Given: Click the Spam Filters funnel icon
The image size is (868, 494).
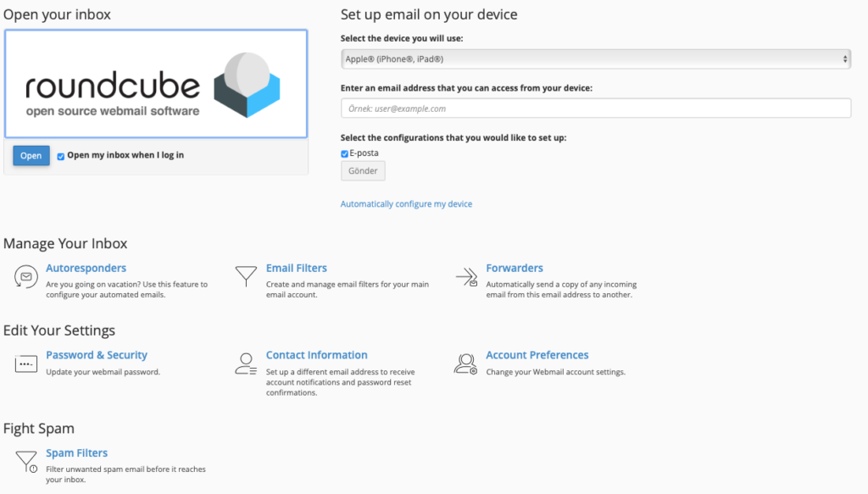Looking at the screenshot, I should pyautogui.click(x=26, y=461).
